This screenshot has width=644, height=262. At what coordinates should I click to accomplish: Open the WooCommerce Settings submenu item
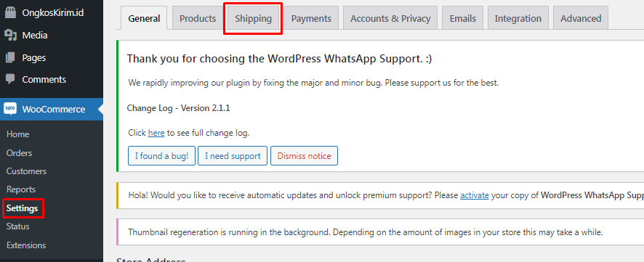23,208
